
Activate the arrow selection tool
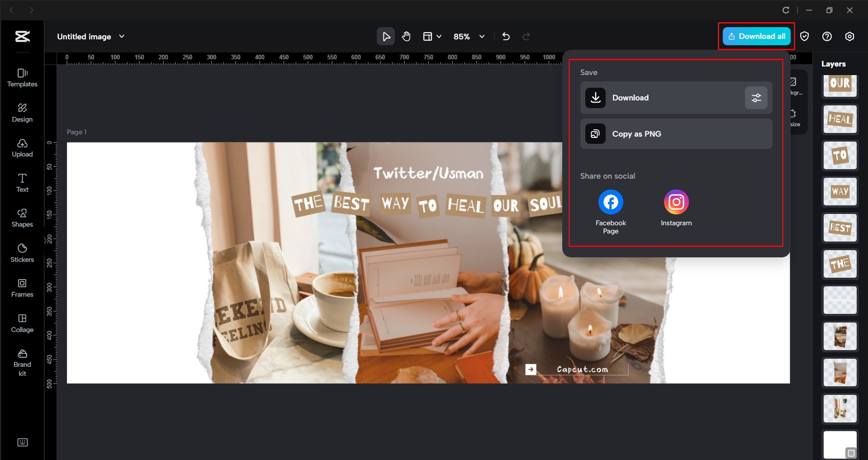pyautogui.click(x=386, y=36)
